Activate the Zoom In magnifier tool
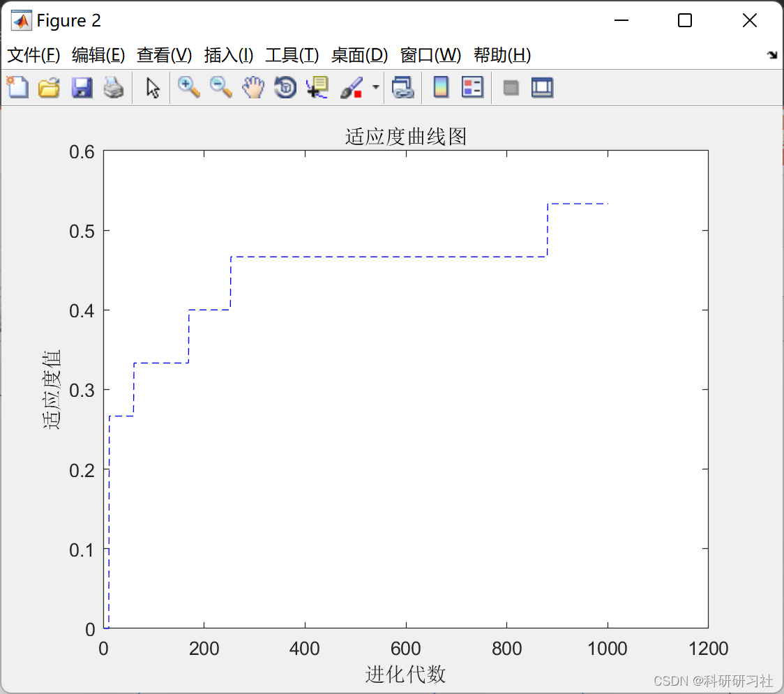784x694 pixels. 188,88
